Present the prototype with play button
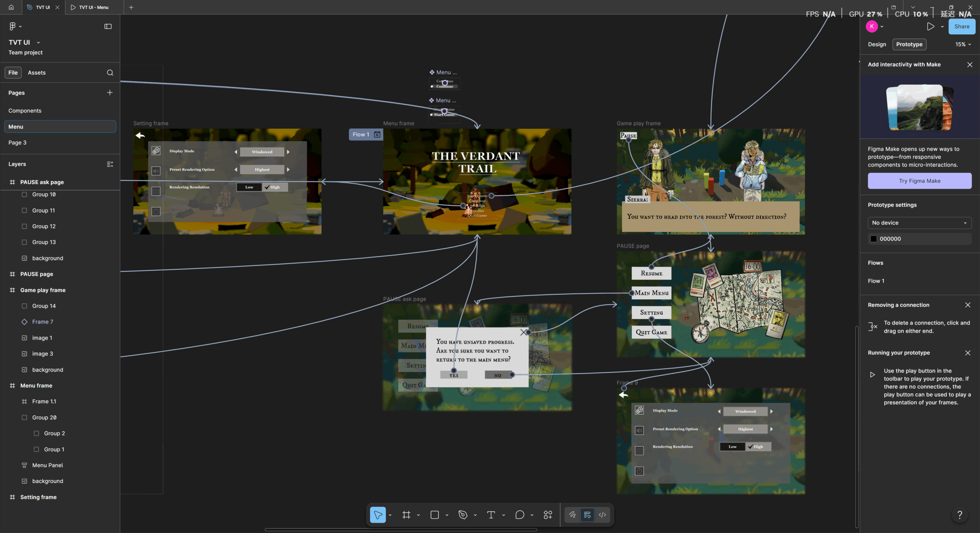 tap(931, 26)
